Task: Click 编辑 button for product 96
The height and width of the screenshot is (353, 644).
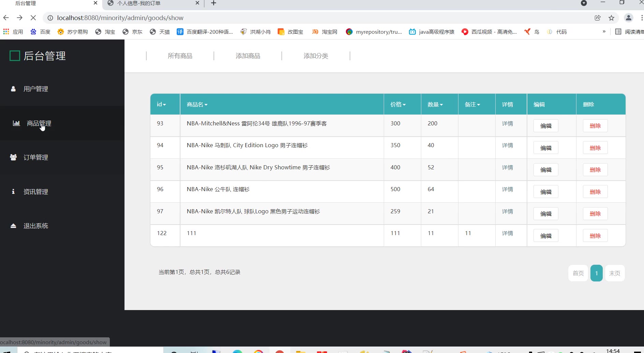Action: pyautogui.click(x=546, y=192)
